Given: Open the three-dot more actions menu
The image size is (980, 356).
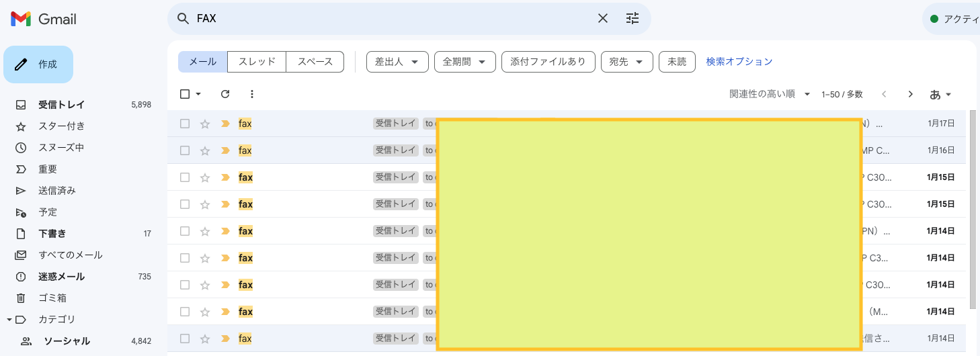Looking at the screenshot, I should pyautogui.click(x=252, y=94).
